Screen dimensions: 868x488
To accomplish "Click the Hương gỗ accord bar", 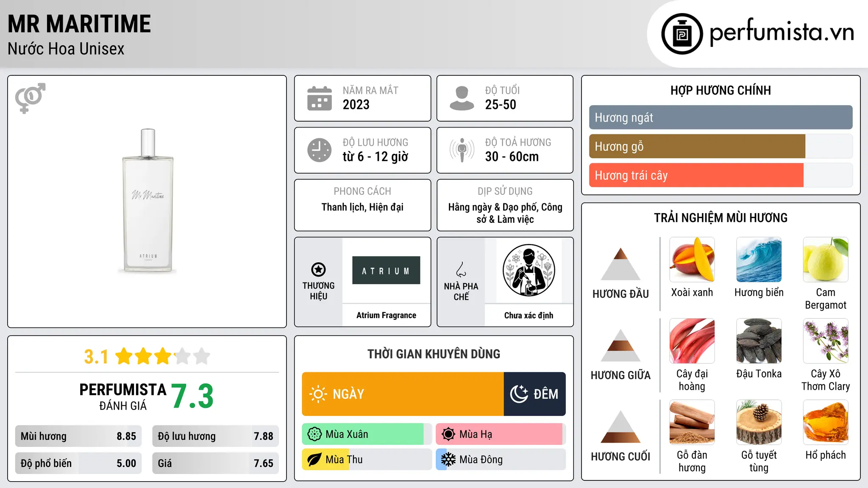I will [721, 146].
